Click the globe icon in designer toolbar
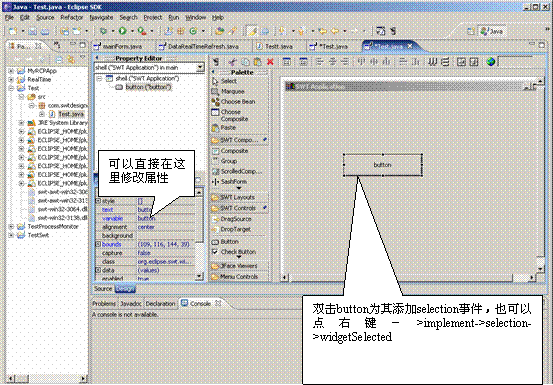The width and height of the screenshot is (553, 385). [491, 62]
